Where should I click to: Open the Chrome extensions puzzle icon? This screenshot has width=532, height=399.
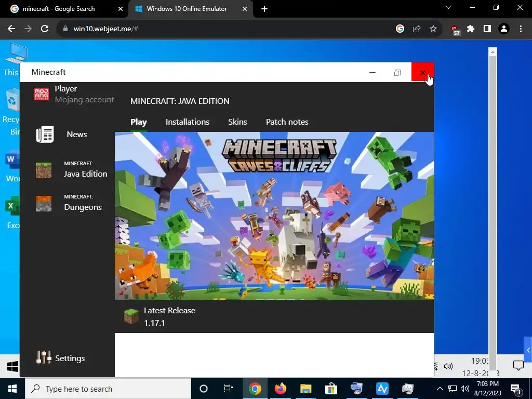click(471, 29)
